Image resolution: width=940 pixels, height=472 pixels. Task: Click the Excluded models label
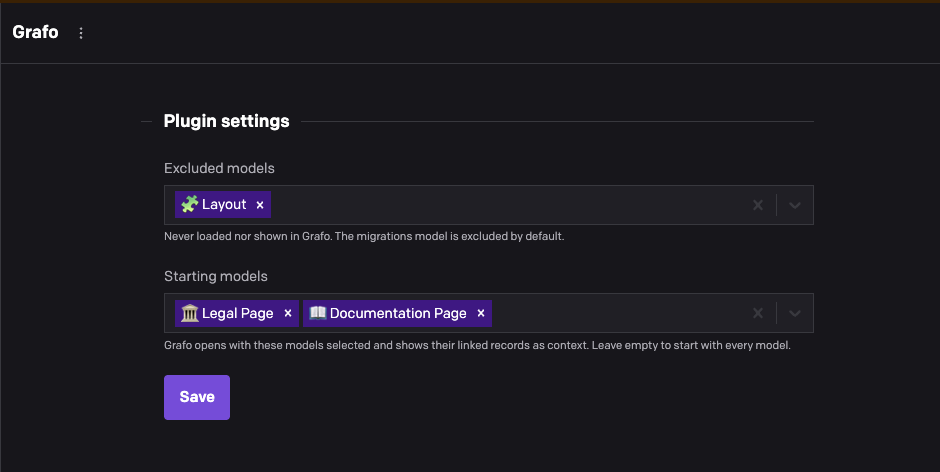point(219,169)
